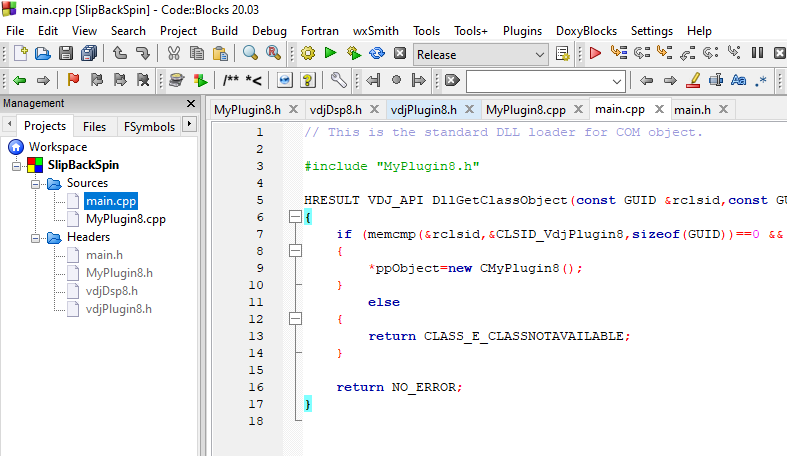Open the Plugins menu
The image size is (787, 456).
tap(529, 31)
